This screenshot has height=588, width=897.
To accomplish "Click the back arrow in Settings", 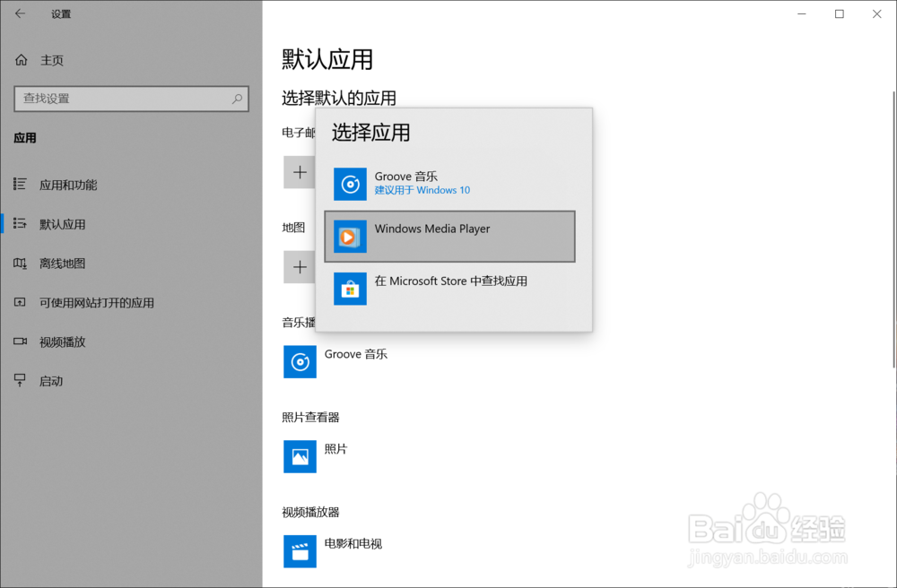I will coord(18,13).
